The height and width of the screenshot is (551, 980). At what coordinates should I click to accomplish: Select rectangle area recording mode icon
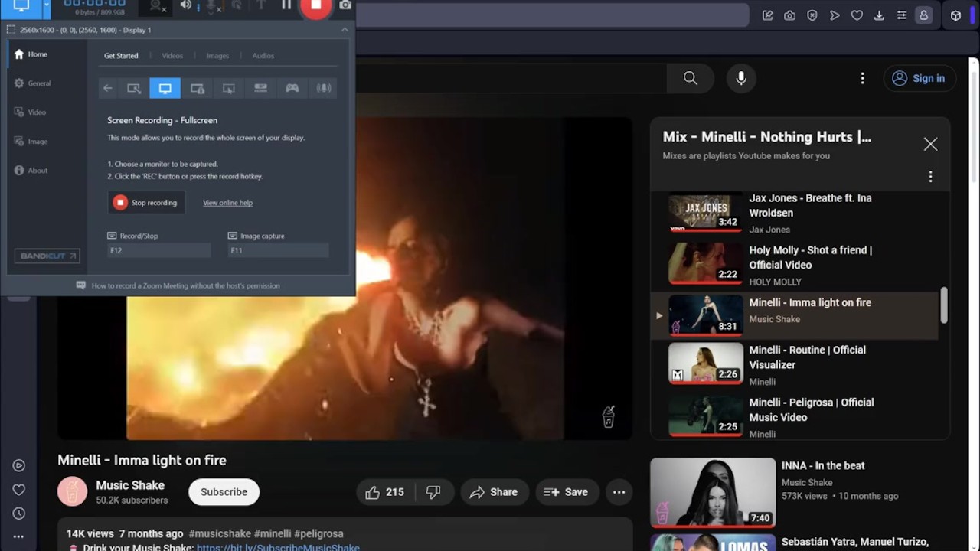tap(134, 88)
